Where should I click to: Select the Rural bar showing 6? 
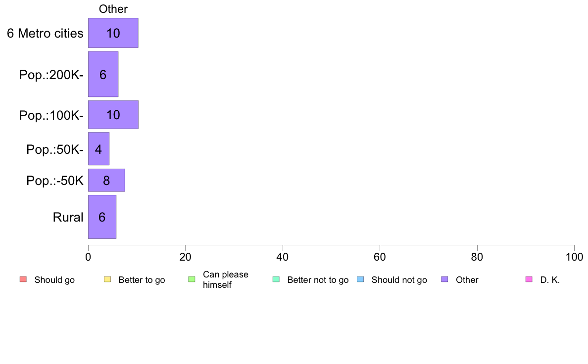(102, 217)
